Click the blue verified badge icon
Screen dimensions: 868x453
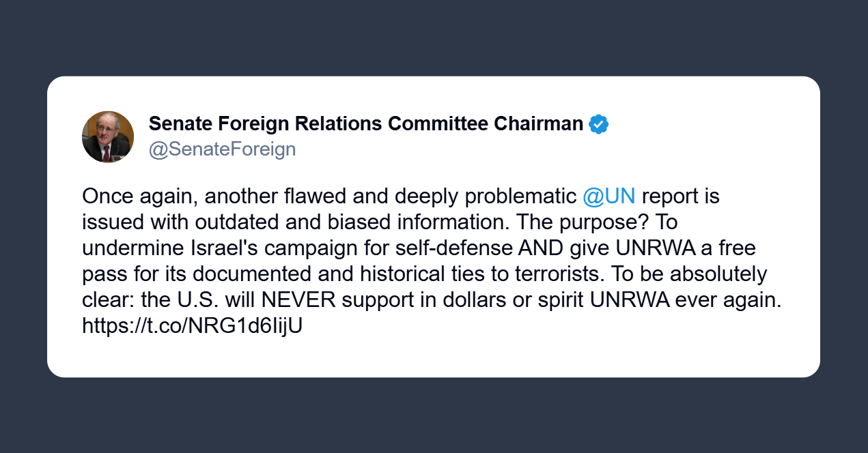point(598,124)
